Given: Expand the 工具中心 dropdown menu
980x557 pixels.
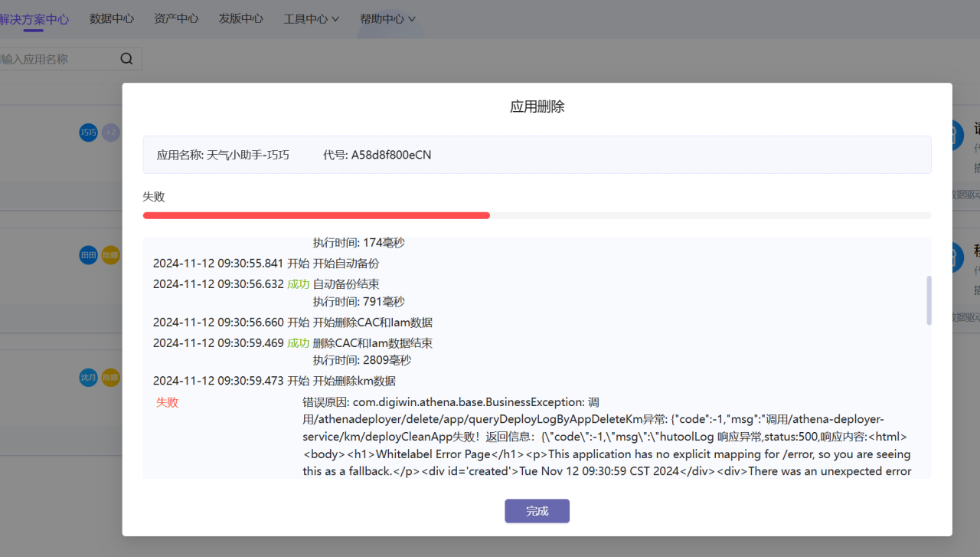Looking at the screenshot, I should point(312,19).
